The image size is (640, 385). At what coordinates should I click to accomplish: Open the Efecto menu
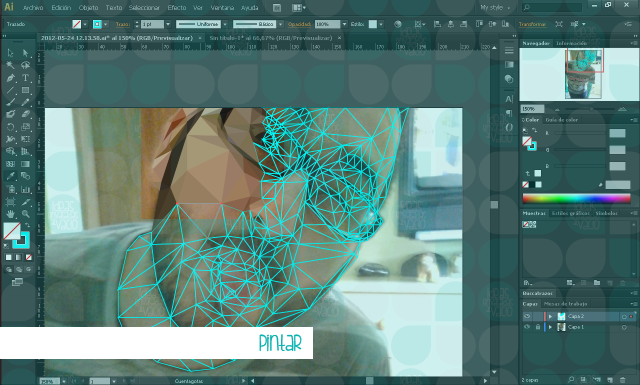coord(177,8)
